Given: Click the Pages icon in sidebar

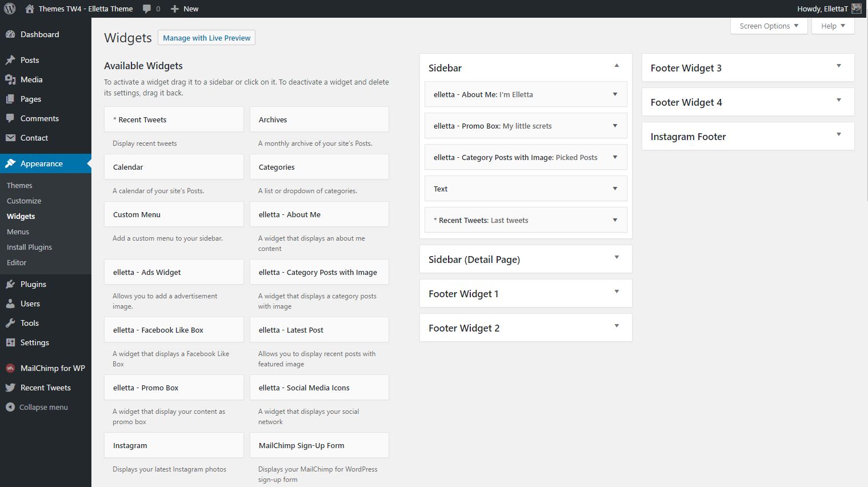Looking at the screenshot, I should click(x=10, y=99).
